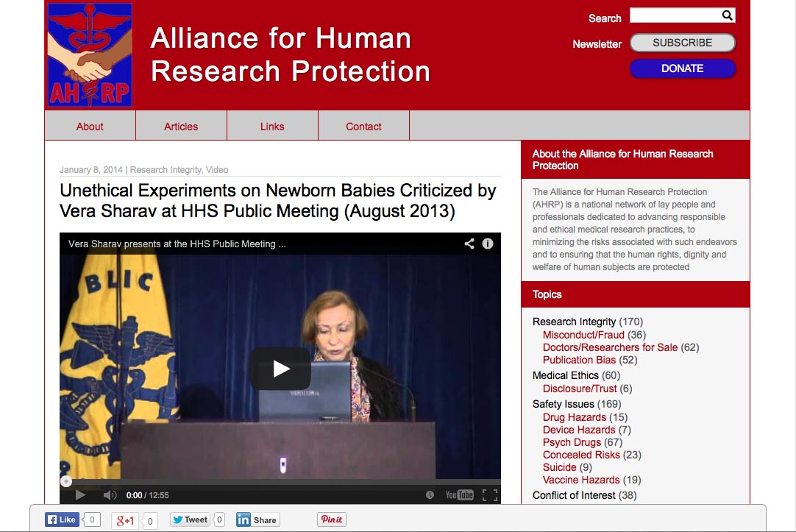
Task: Open the video info icon
Action: pos(487,244)
